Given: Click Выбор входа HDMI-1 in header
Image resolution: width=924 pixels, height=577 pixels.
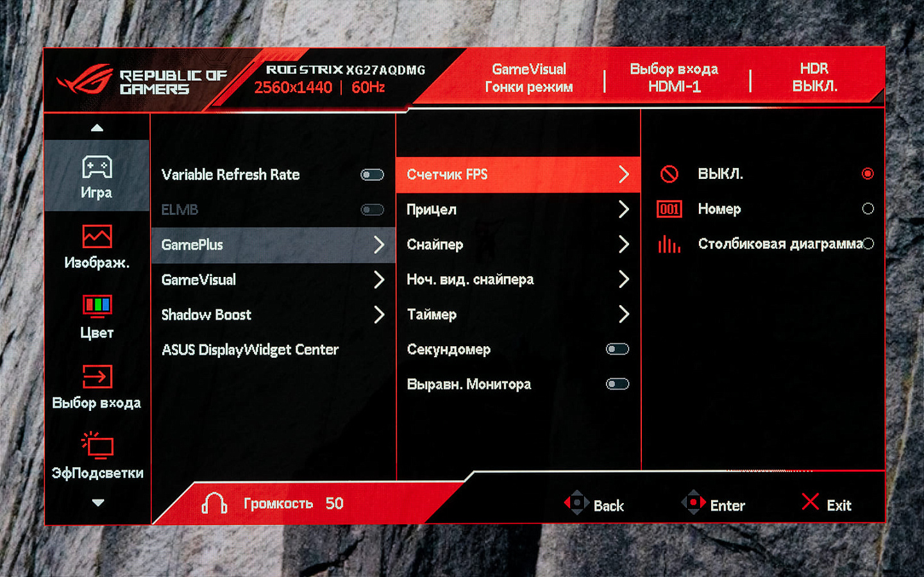Looking at the screenshot, I should 674,78.
